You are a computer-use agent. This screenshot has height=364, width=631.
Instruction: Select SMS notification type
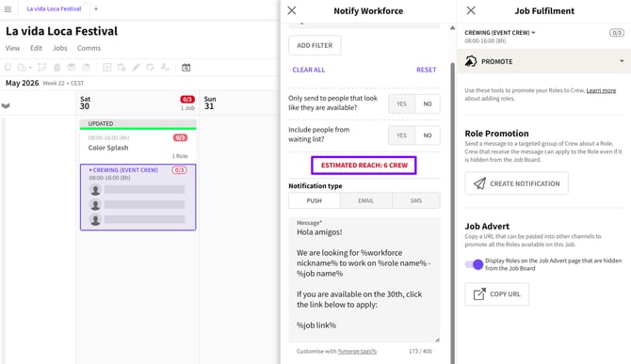point(416,200)
